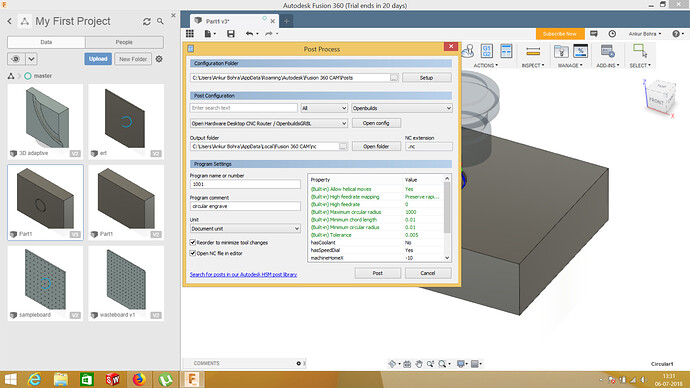Toggle the eye view filter button
The height and width of the screenshot is (388, 690).
coord(16,59)
